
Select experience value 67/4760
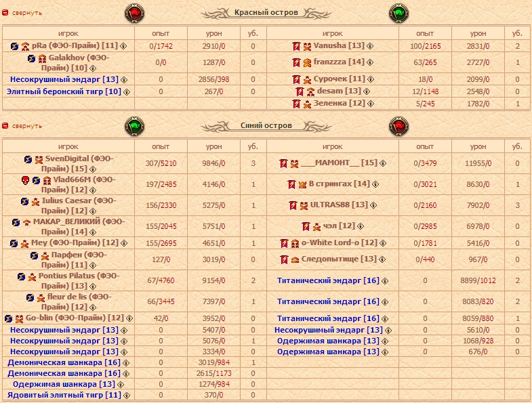click(161, 281)
